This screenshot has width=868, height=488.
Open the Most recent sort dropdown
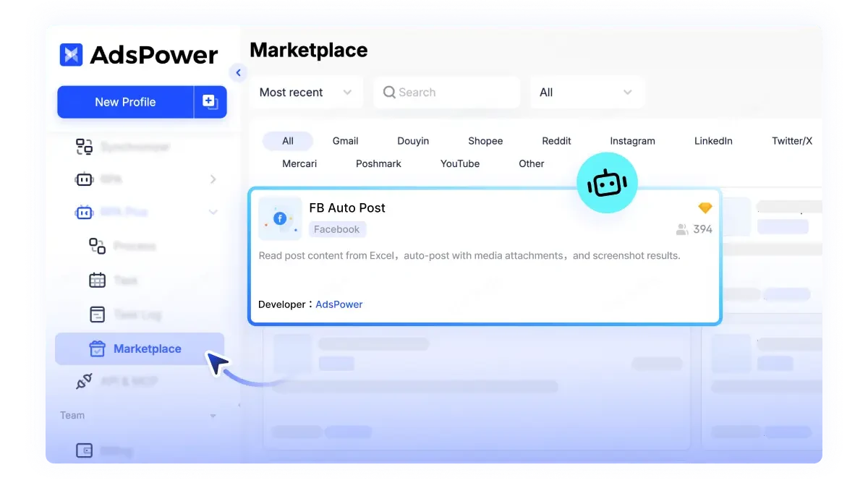coord(306,93)
